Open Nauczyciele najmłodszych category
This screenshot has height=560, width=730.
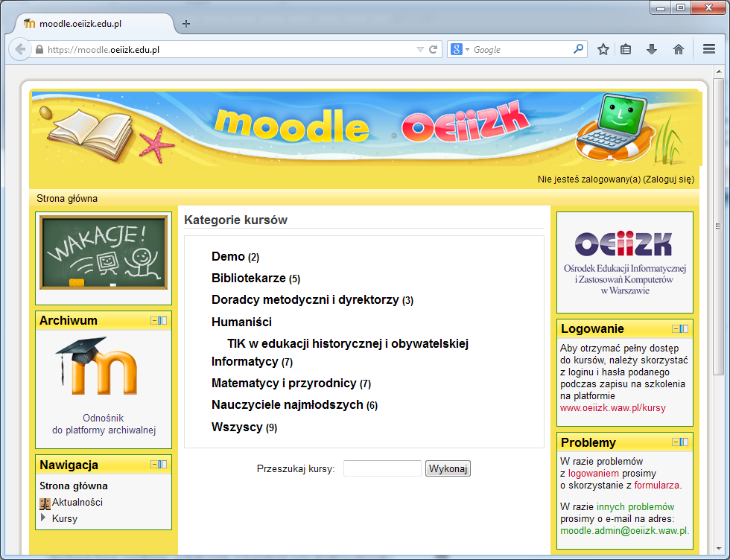288,405
